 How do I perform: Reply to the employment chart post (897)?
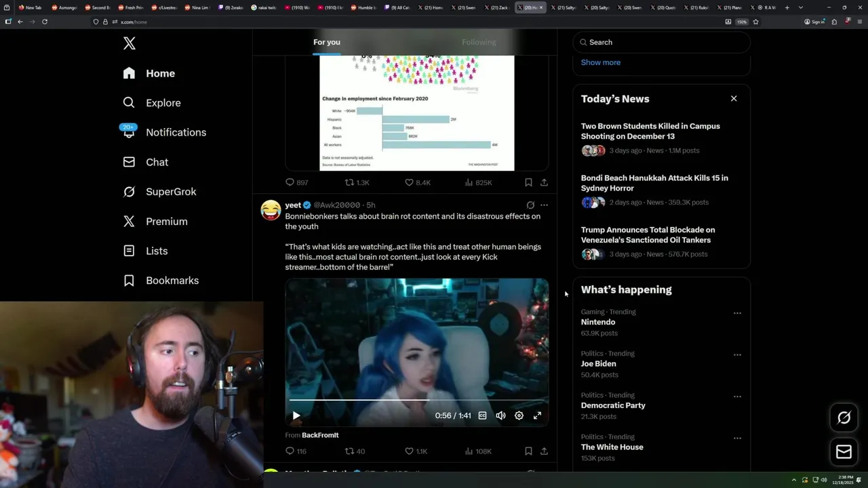click(x=296, y=182)
